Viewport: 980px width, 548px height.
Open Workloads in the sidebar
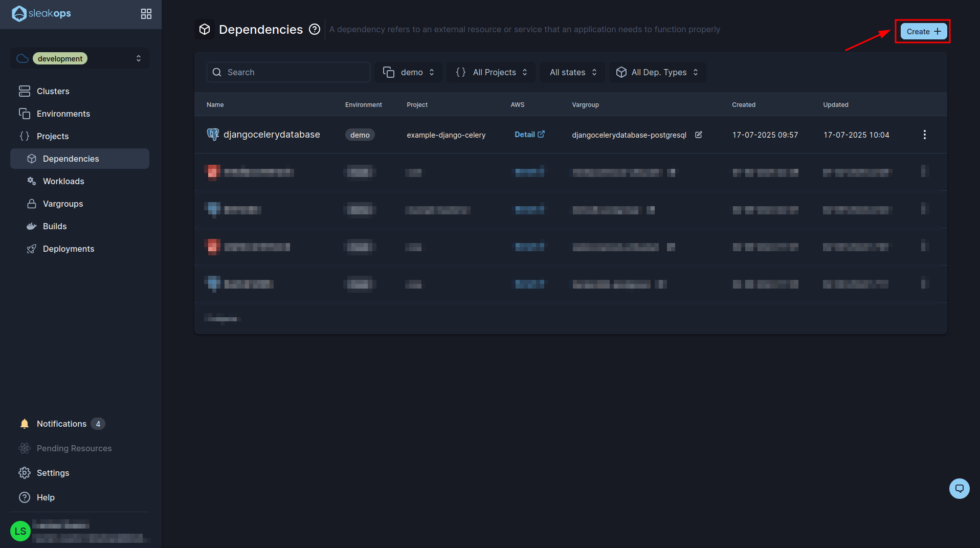tap(80, 181)
